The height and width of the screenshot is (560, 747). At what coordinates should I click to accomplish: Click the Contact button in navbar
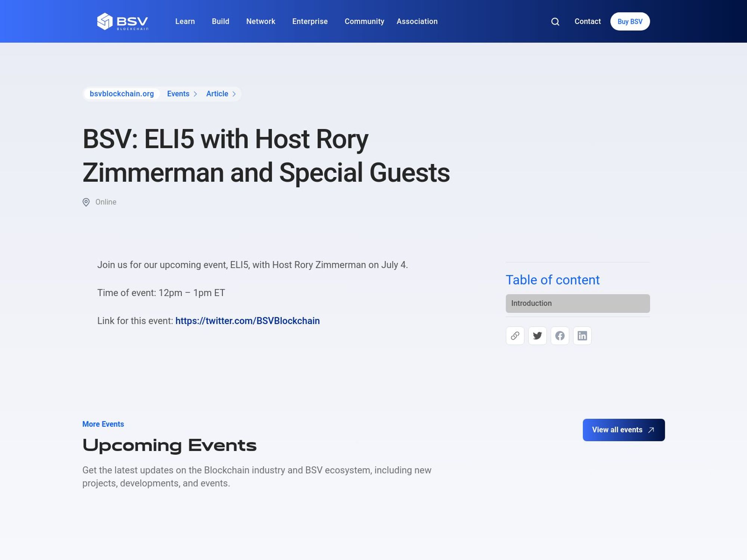tap(588, 21)
